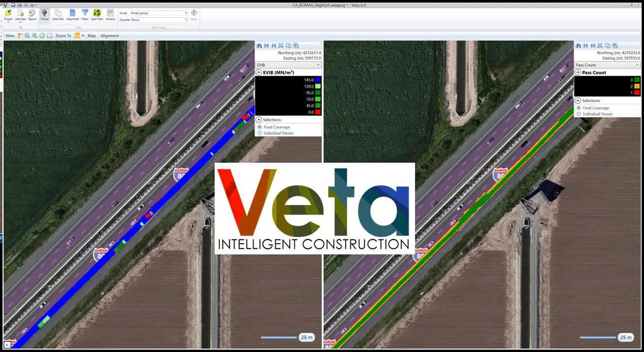Open the Report ribbon button
The image size is (644, 352).
point(32,15)
